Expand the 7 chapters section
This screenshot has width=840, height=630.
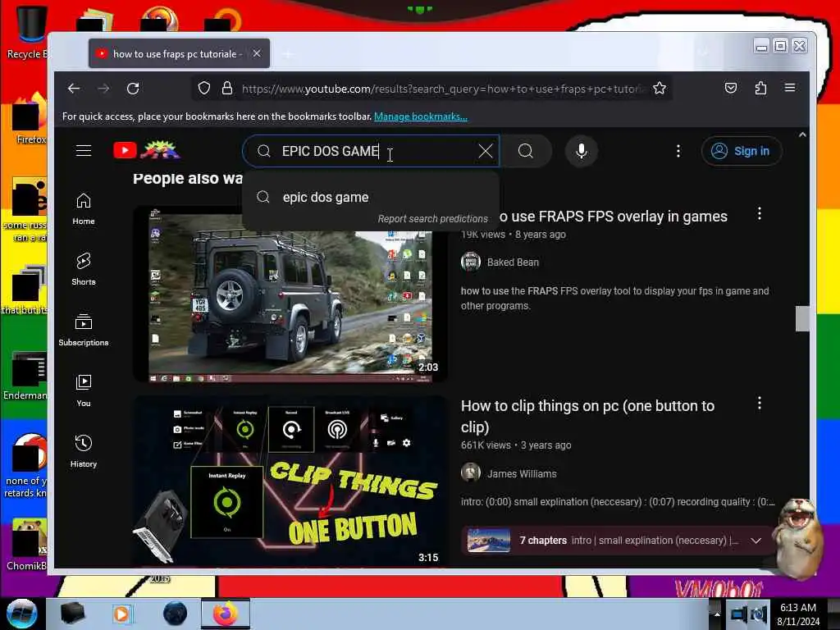pos(756,541)
